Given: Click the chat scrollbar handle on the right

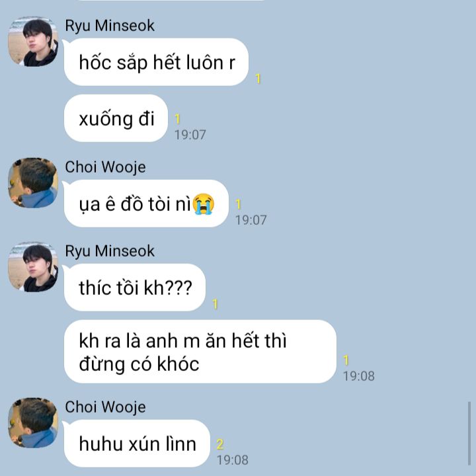Looking at the screenshot, I should pos(469,434).
